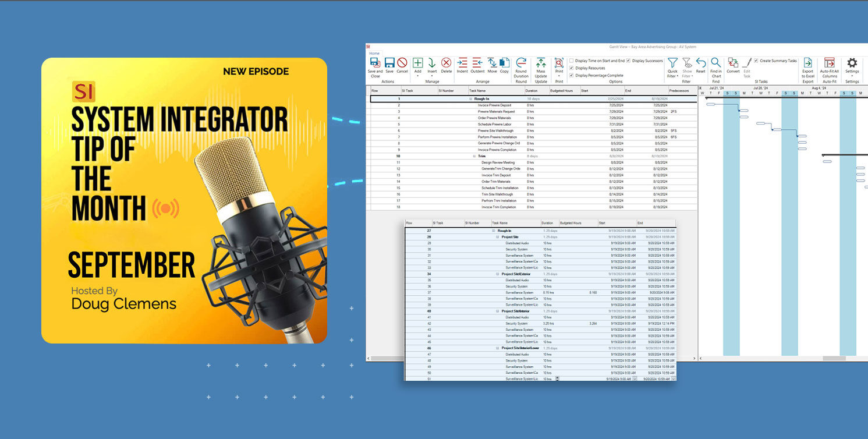Click the 6FS predecessor cell
Screen dimensions: 868x439
pyautogui.click(x=674, y=137)
